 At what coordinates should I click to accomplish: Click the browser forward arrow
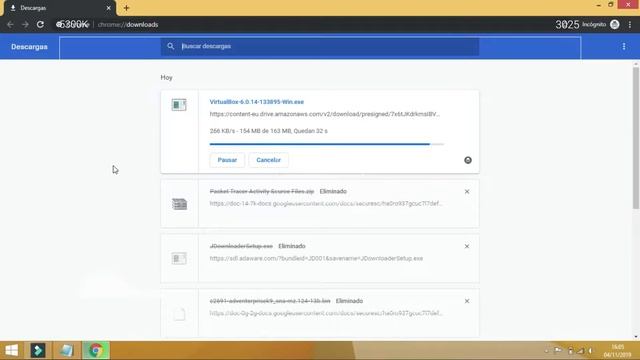click(x=25, y=24)
